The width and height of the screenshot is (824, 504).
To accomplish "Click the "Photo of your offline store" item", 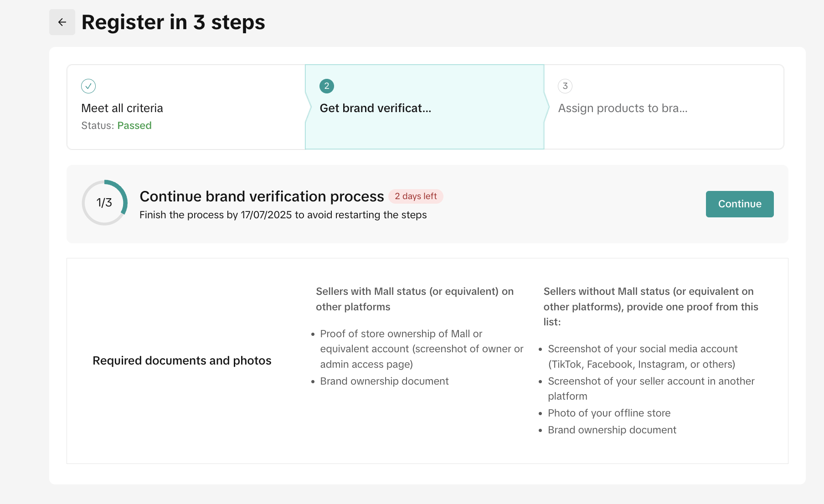I will [609, 413].
